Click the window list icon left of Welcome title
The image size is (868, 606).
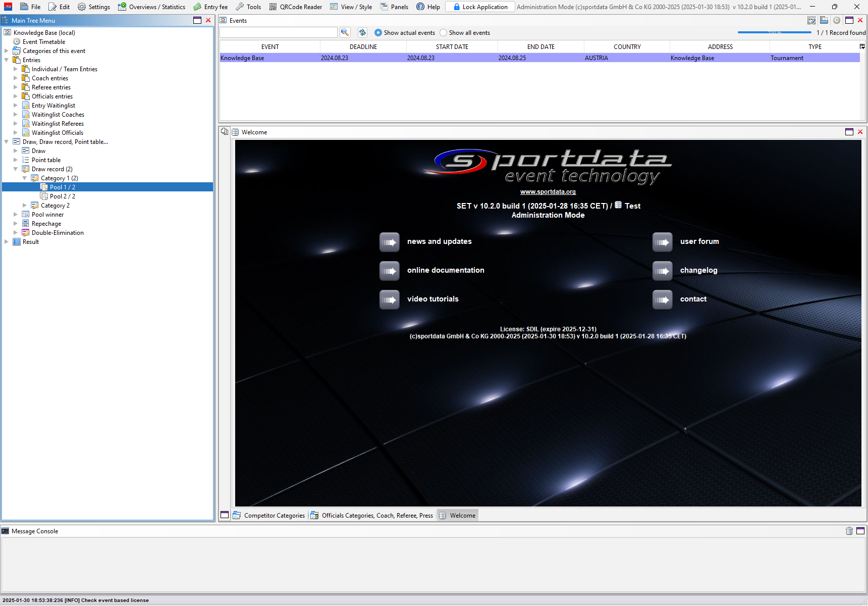(x=225, y=132)
